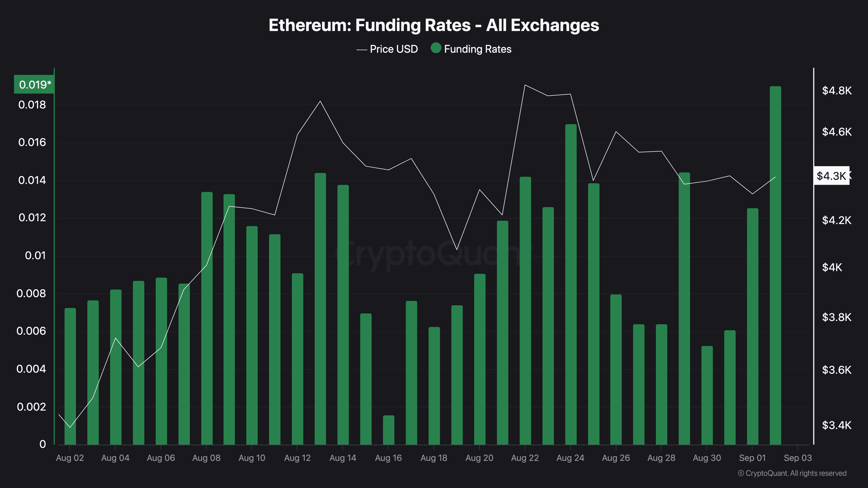Click the $4.8K price axis label
Image resolution: width=868 pixels, height=488 pixels.
(837, 90)
